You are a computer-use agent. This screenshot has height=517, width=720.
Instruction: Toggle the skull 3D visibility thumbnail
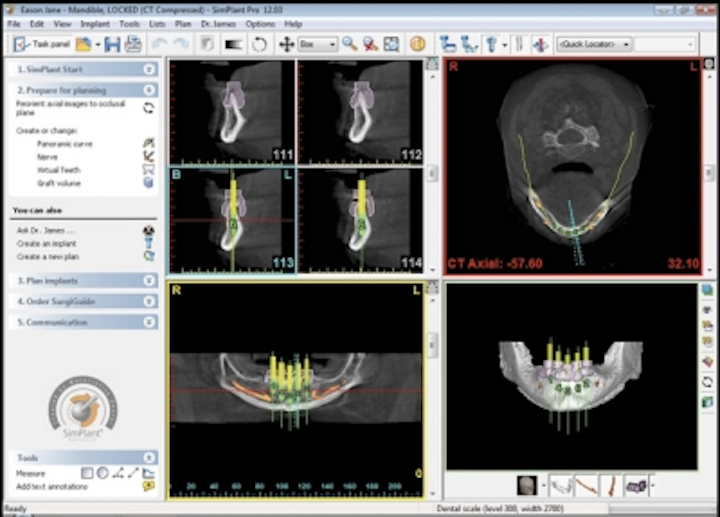click(527, 485)
